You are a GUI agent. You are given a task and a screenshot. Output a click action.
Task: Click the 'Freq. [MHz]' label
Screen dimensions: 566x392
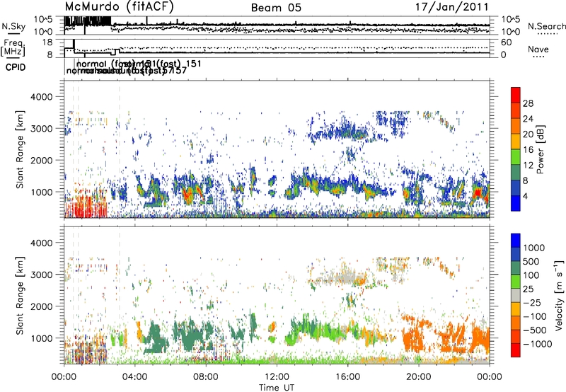[13, 48]
